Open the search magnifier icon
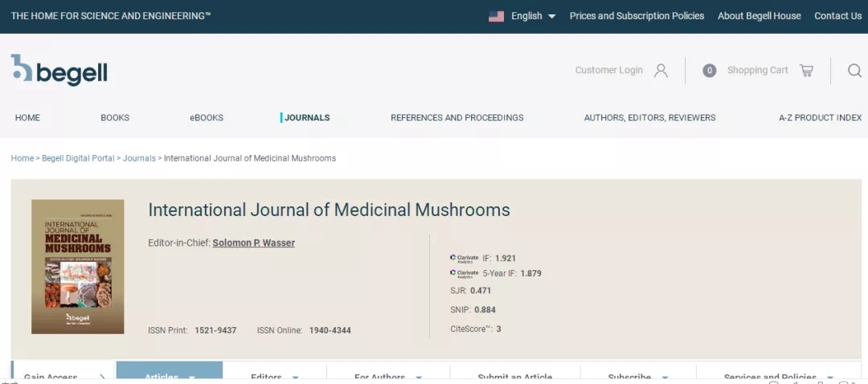Viewport: 868px width, 384px height. [854, 71]
